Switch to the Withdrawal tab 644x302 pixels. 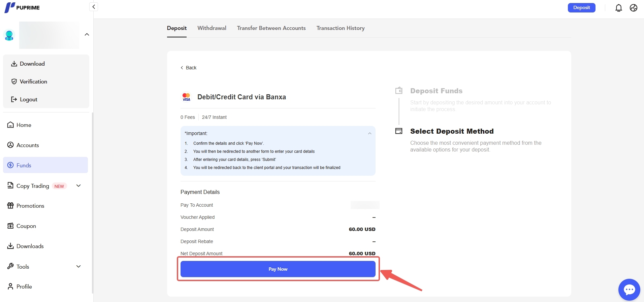pos(212,28)
